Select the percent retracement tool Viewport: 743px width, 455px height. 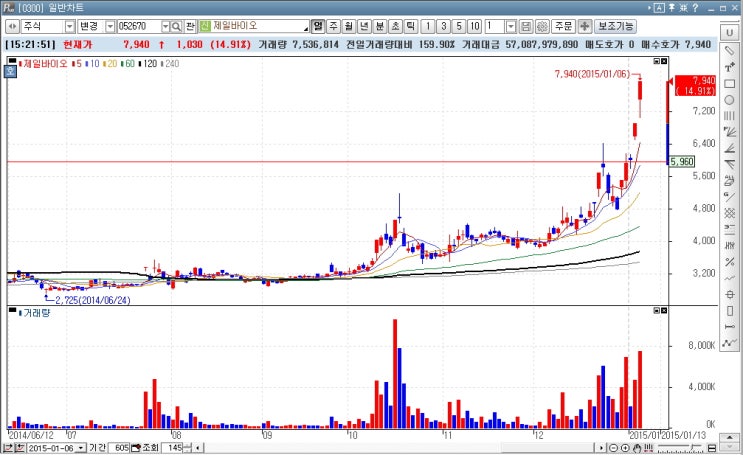[730, 262]
